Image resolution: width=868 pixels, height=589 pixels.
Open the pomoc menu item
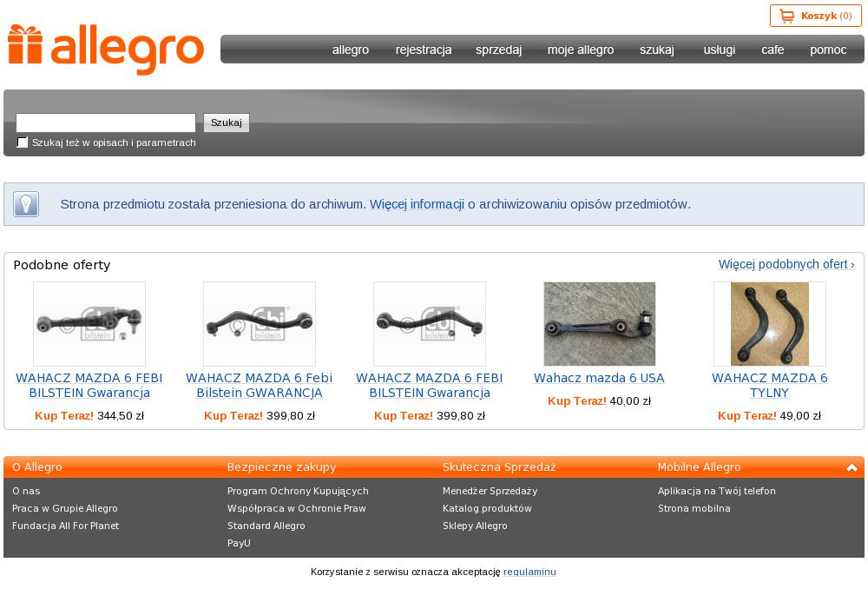pyautogui.click(x=828, y=50)
